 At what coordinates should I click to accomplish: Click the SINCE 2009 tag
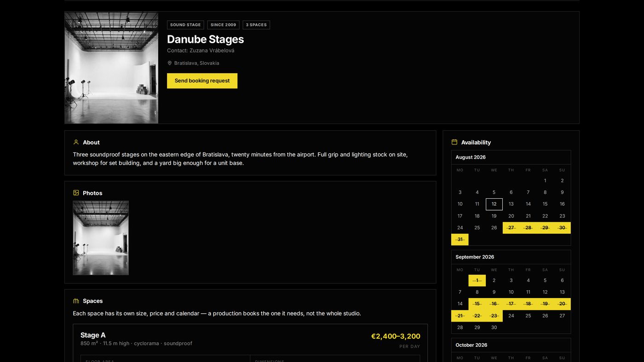pos(223,25)
